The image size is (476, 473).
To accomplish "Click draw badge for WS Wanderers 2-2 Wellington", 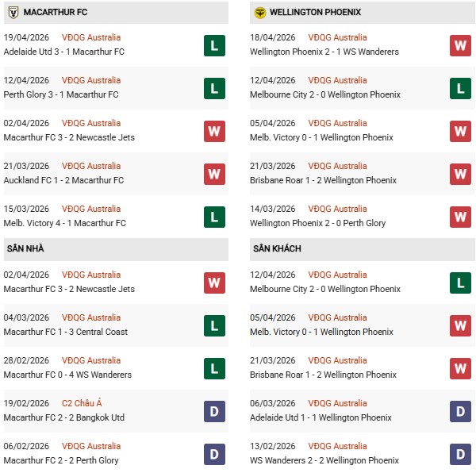I will pos(460,454).
